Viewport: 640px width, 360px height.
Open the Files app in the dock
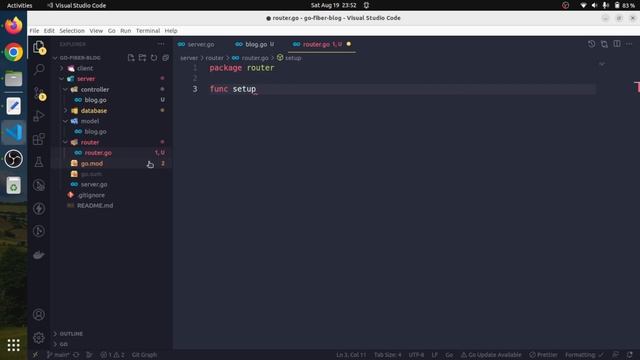click(13, 79)
